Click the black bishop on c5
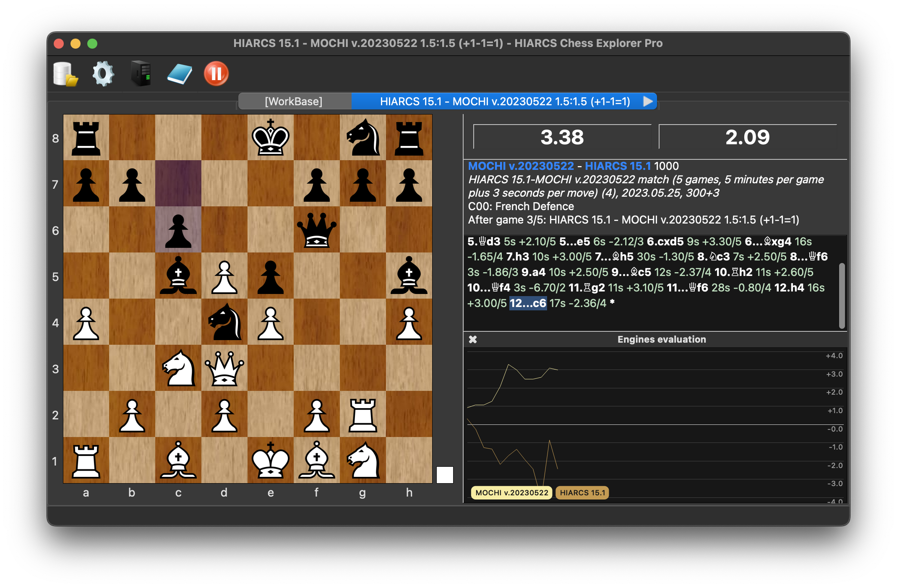 pyautogui.click(x=178, y=276)
